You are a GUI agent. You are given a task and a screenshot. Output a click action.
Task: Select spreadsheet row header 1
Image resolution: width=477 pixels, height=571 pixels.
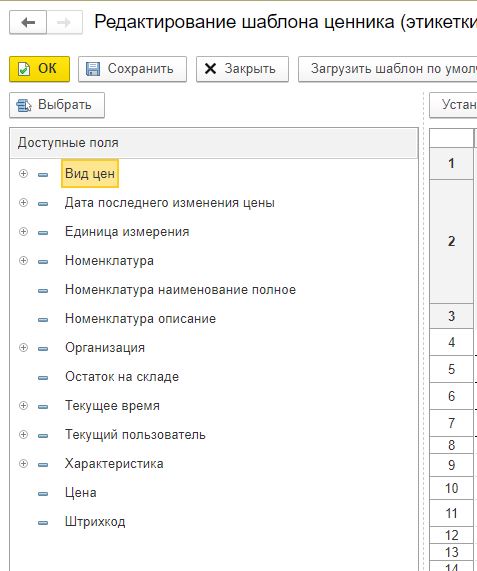[x=452, y=163]
